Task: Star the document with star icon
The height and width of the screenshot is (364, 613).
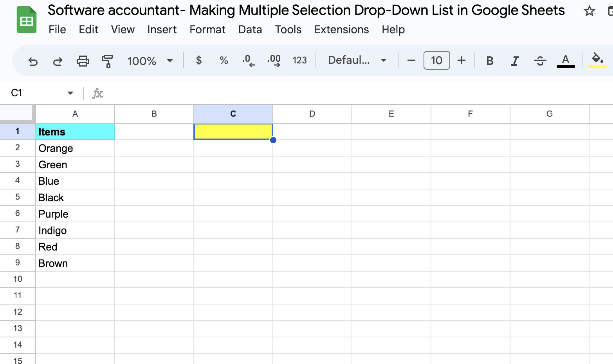Action: click(589, 11)
